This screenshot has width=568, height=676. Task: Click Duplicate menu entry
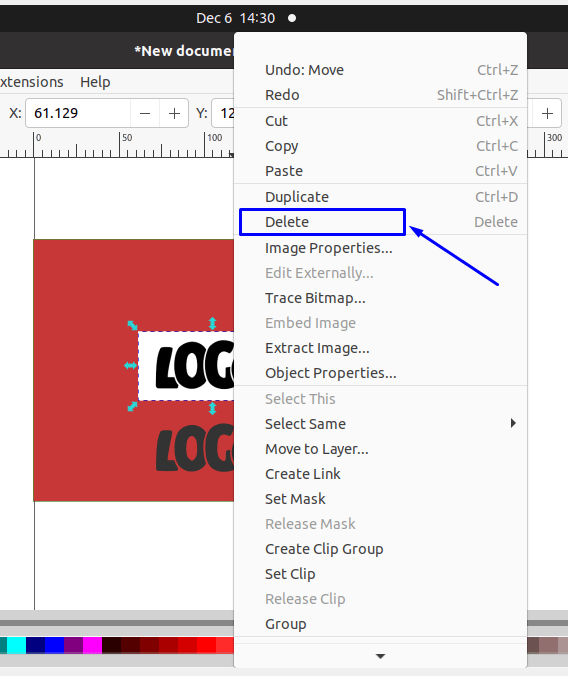(380, 197)
